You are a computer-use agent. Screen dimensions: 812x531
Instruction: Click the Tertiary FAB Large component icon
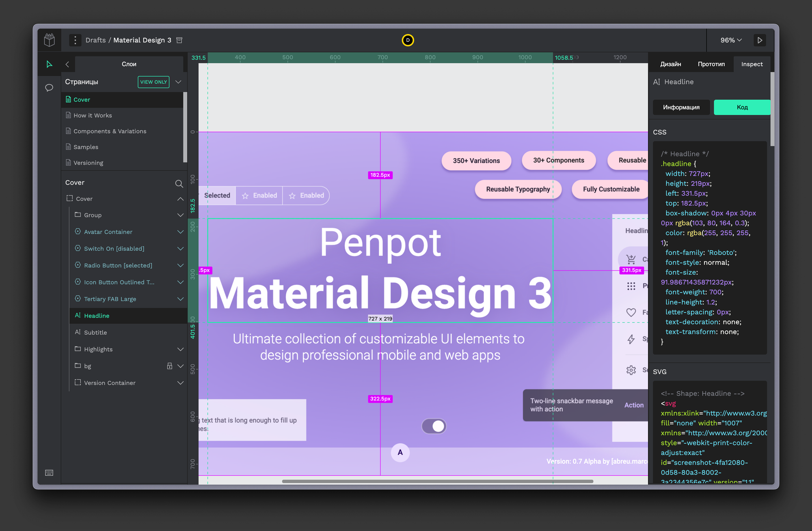click(78, 299)
